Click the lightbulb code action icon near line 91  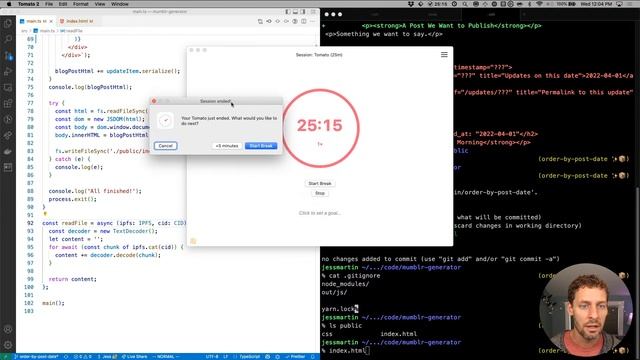[x=45, y=213]
